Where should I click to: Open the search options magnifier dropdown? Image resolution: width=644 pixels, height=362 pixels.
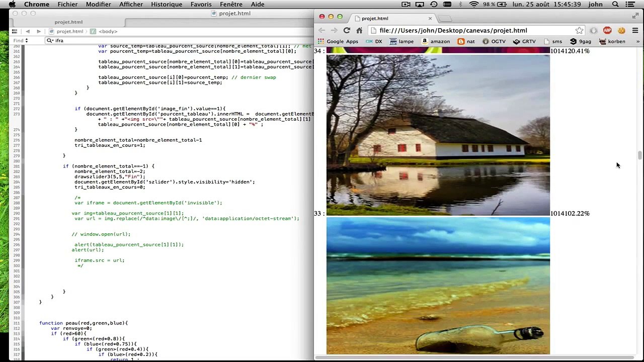point(50,40)
